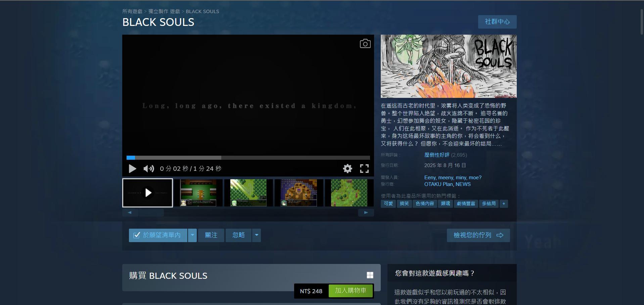
Task: Uncheck the 於願望清單內 wishlist checkbox
Action: point(137,235)
